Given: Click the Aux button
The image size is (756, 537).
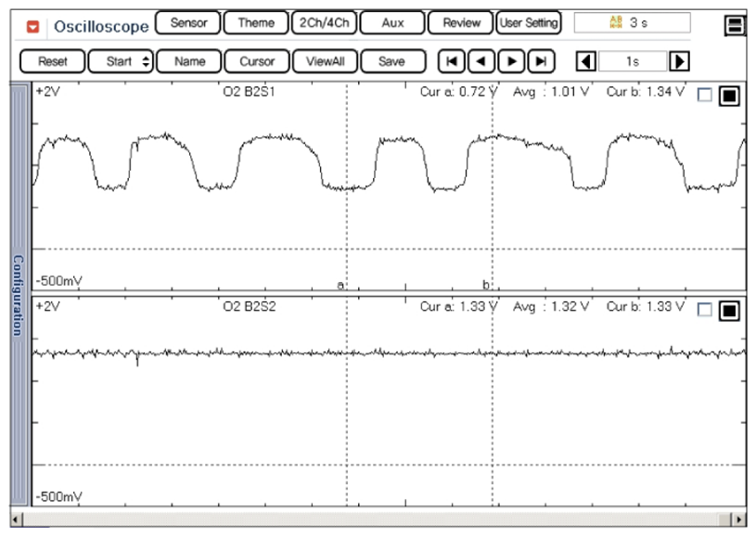Looking at the screenshot, I should point(392,23).
